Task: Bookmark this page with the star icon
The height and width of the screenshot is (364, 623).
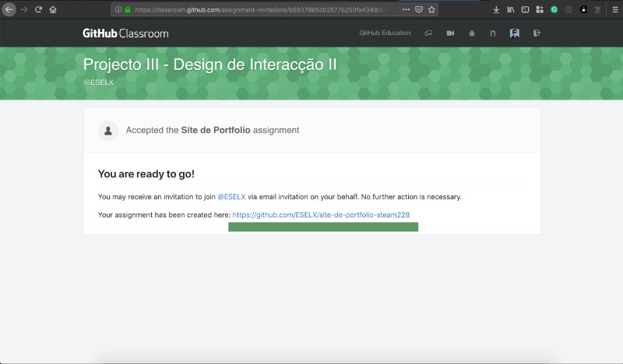Action: pyautogui.click(x=431, y=9)
